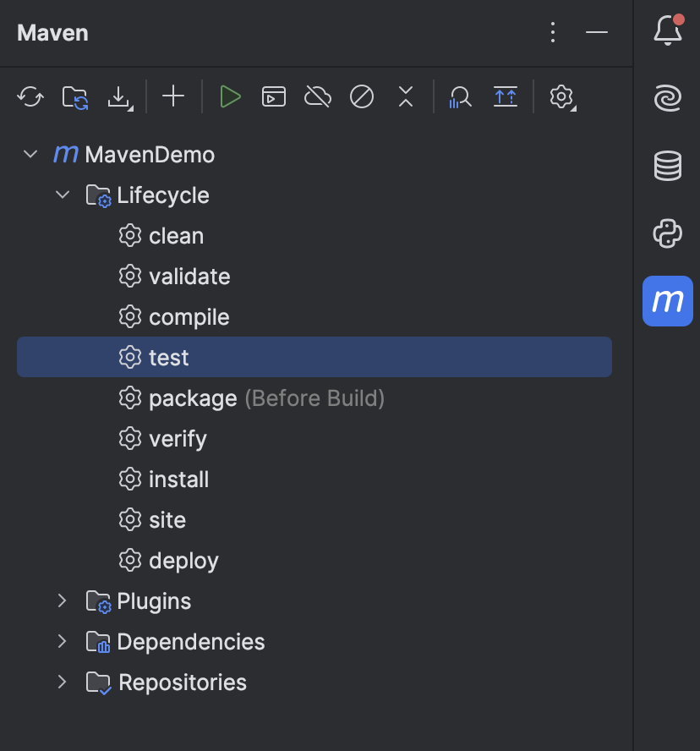
Task: Reload all Maven projects
Action: coord(30,96)
